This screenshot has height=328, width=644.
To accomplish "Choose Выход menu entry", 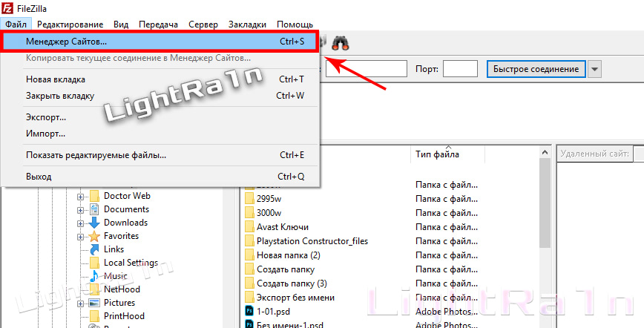I will (160, 177).
